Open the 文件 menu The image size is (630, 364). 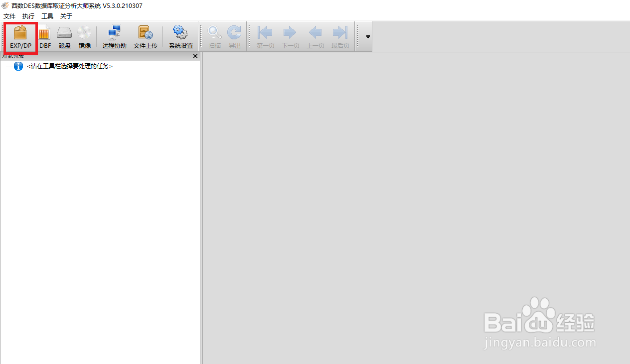9,16
